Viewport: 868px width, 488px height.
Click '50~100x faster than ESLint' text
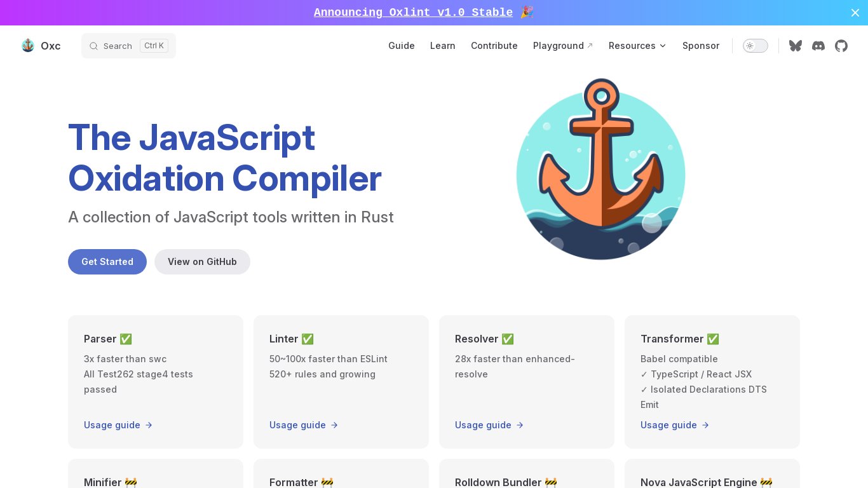(329, 359)
